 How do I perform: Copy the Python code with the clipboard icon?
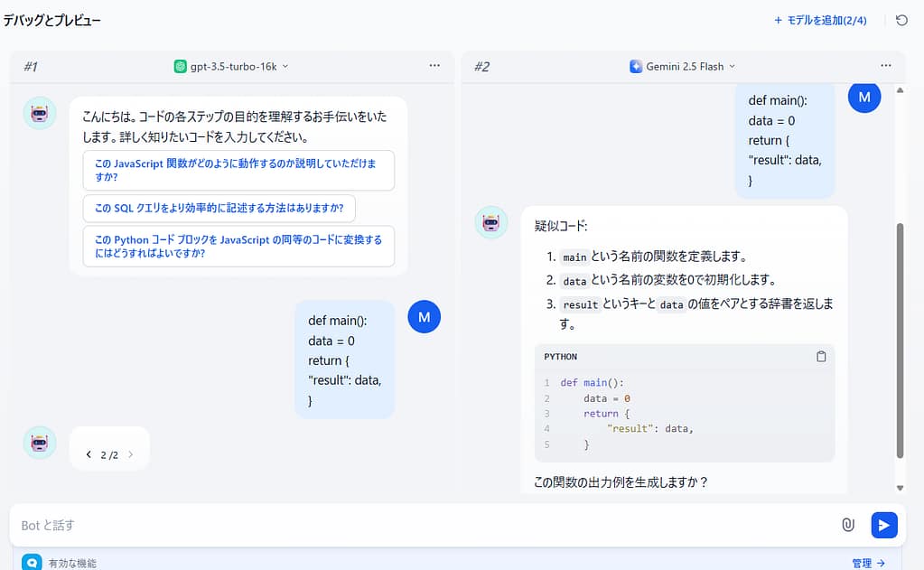point(821,356)
